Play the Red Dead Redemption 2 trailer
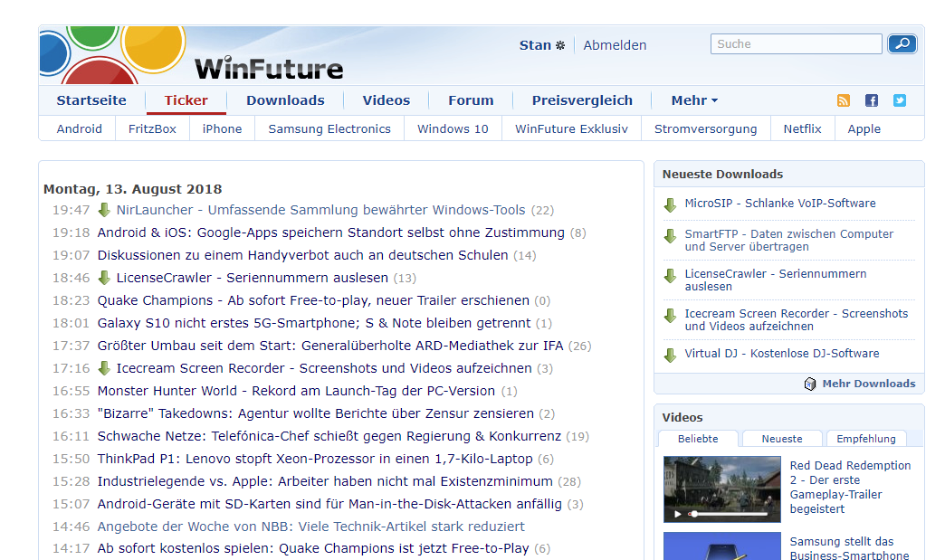Screen dimensions: 945x560 [677, 512]
